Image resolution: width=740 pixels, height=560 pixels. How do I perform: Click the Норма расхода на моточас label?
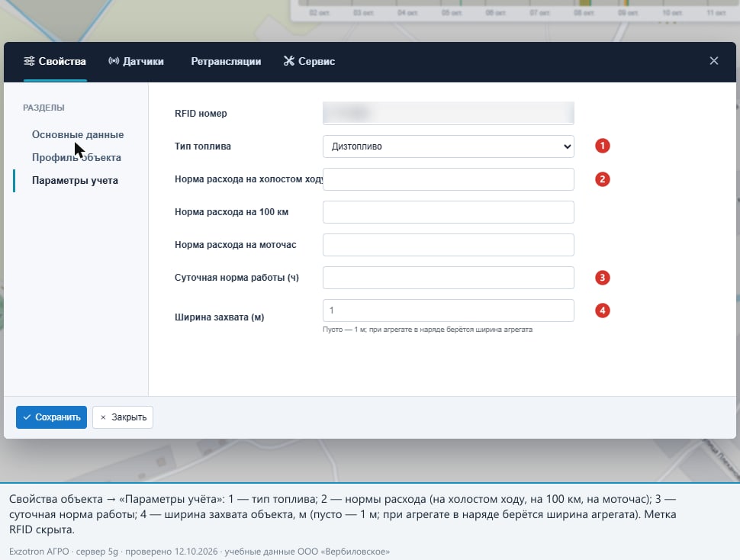(236, 245)
